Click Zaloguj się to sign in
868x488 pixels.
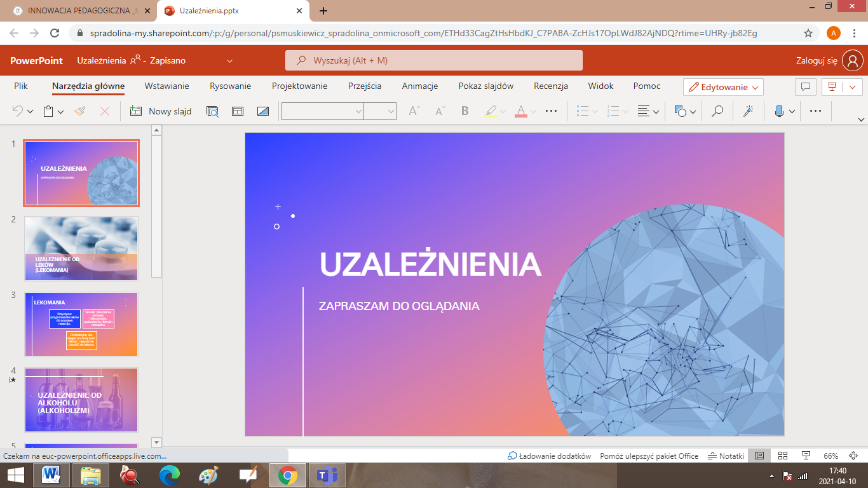click(817, 60)
